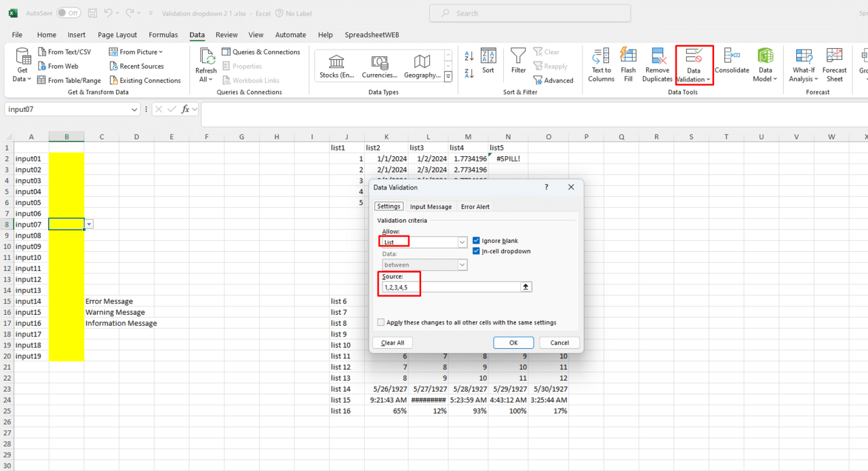
Task: Choose From Text/CSV import
Action: coord(64,52)
